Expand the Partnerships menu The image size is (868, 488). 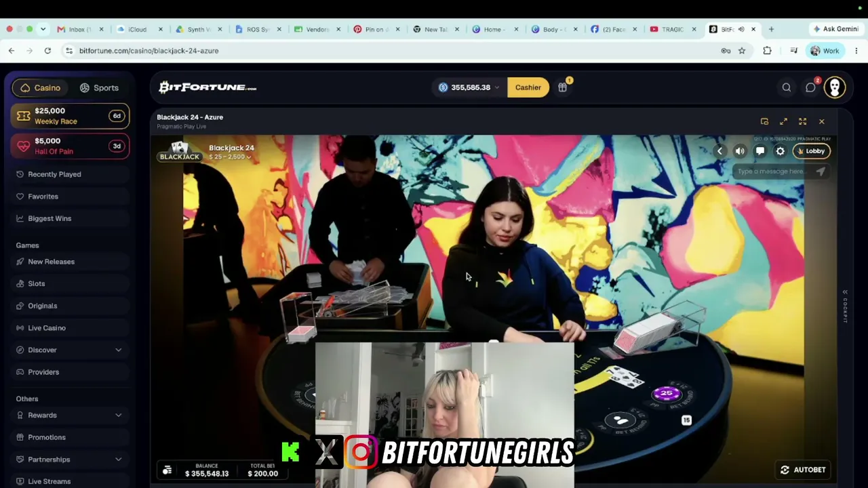69,460
